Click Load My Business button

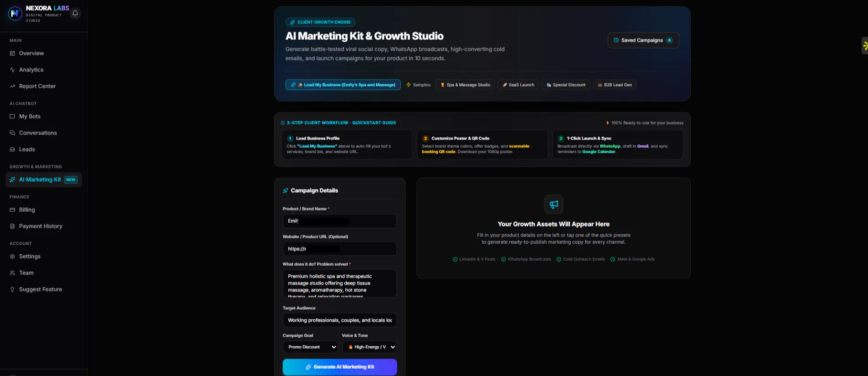pyautogui.click(x=343, y=85)
